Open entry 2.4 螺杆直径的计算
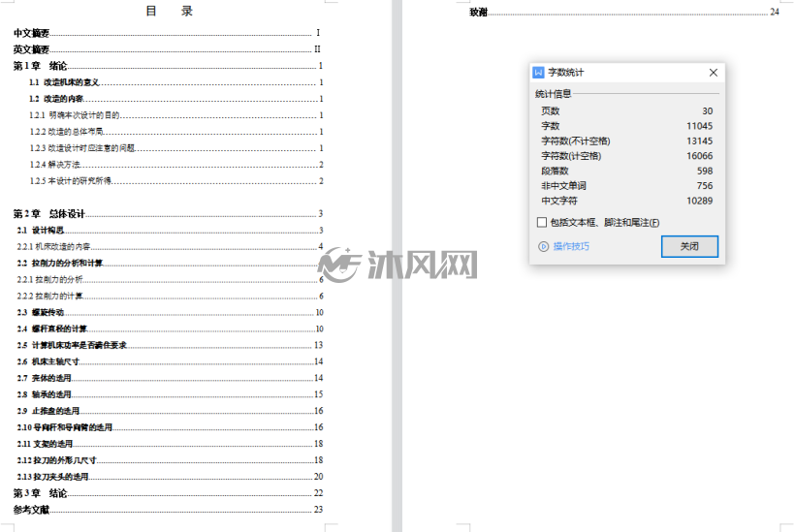 click(170, 329)
